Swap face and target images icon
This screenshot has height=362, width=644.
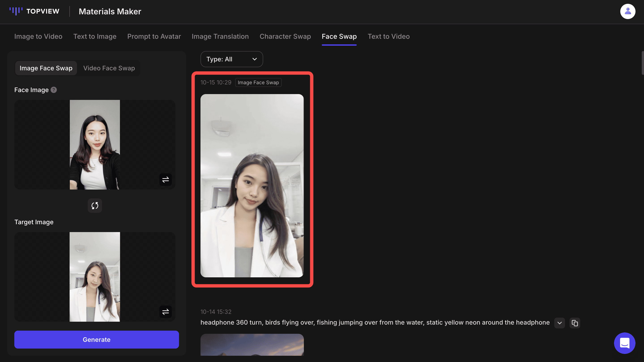point(95,206)
